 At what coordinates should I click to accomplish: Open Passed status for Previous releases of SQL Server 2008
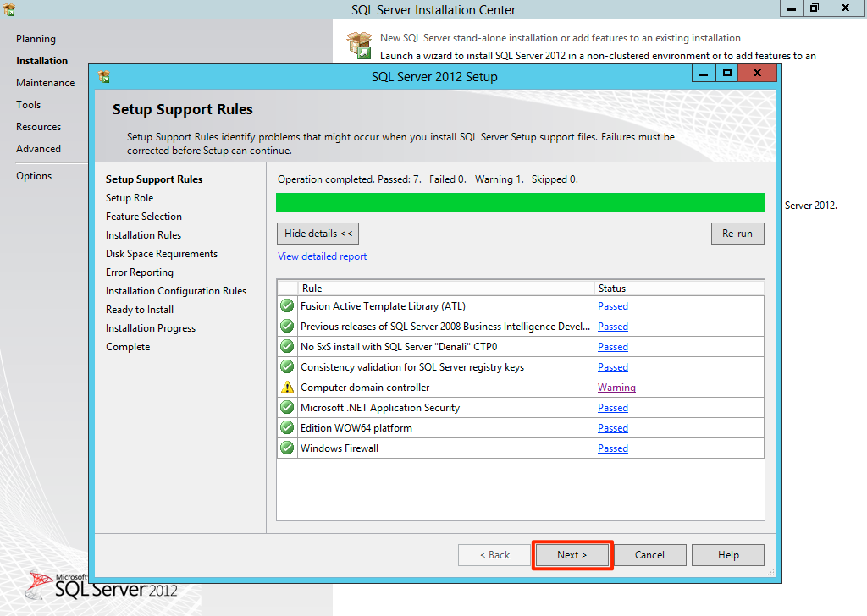click(613, 327)
